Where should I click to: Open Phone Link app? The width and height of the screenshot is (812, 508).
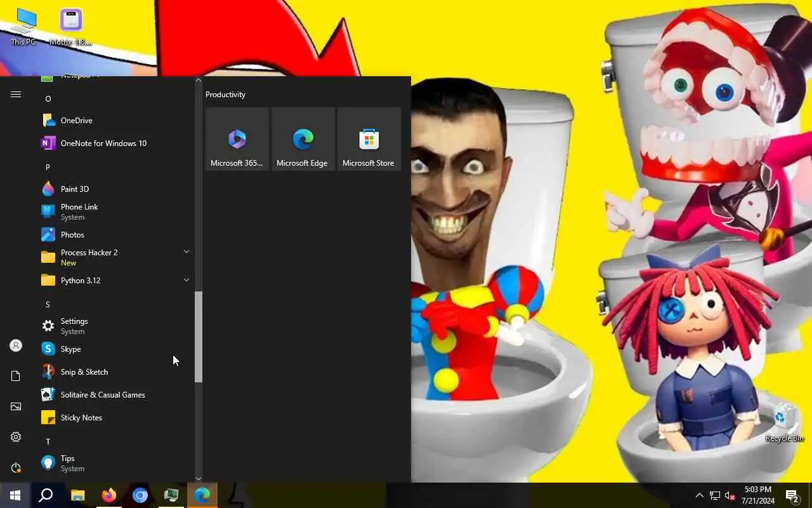[114, 211]
